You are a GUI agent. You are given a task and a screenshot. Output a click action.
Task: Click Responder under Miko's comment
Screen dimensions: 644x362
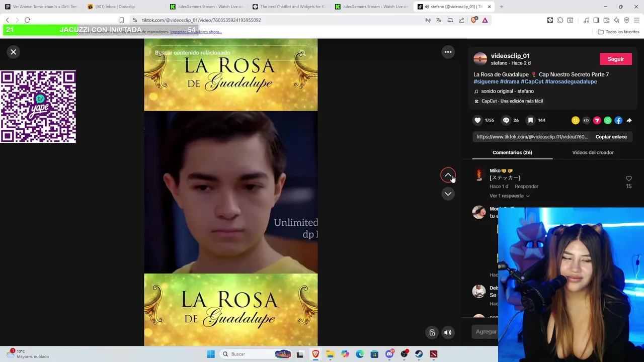(526, 186)
